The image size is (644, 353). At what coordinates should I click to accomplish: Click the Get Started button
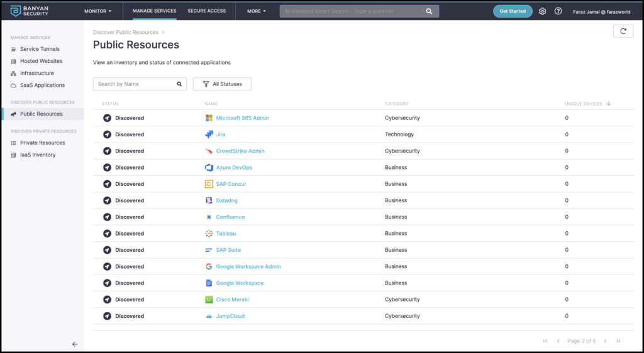513,11
